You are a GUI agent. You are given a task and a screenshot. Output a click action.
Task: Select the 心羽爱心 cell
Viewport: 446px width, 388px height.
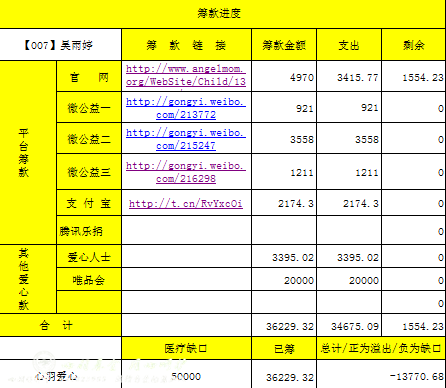pyautogui.click(x=61, y=374)
